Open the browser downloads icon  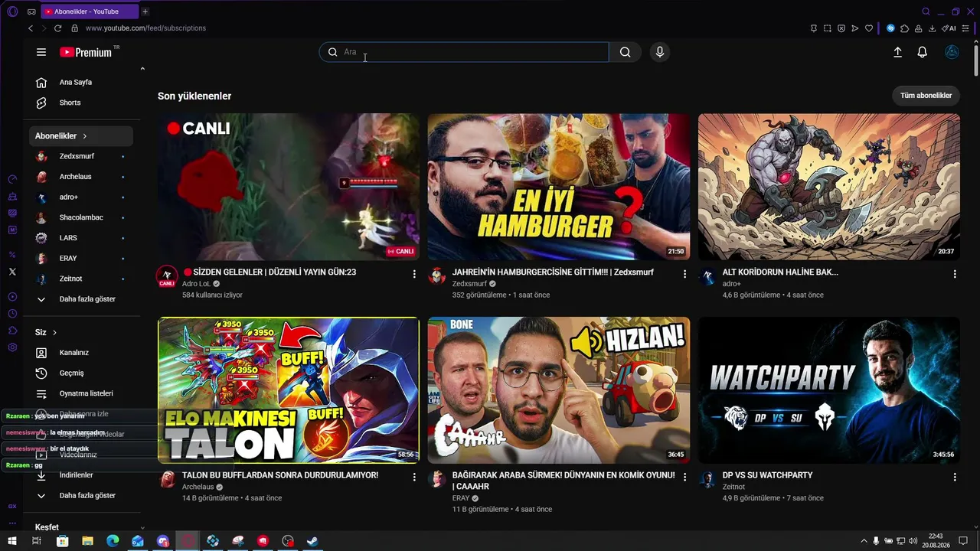tap(932, 28)
